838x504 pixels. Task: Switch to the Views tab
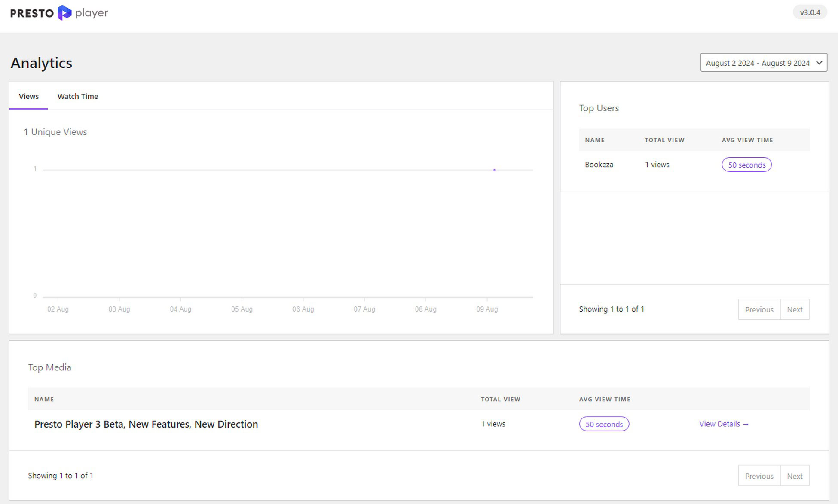click(29, 96)
